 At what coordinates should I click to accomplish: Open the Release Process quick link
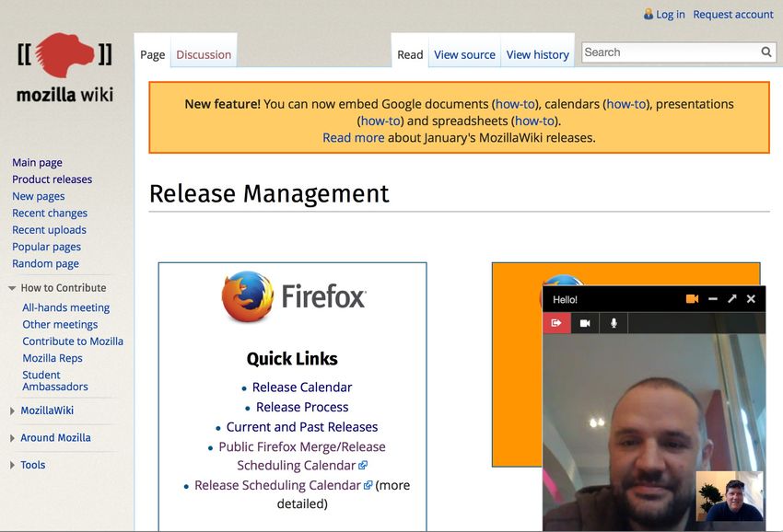click(302, 407)
